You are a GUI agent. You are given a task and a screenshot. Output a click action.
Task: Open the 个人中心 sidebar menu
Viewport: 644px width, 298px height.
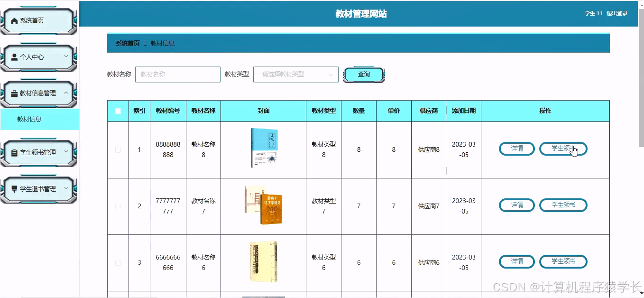point(39,57)
